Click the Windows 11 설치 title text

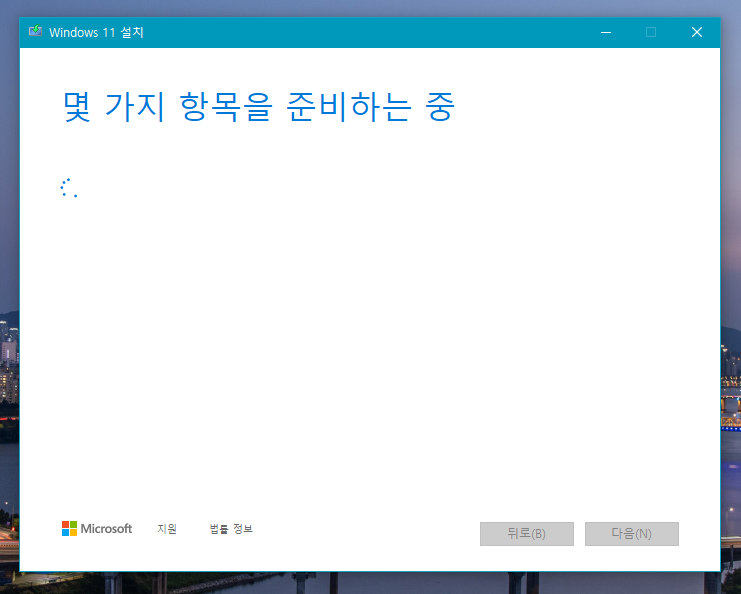[96, 32]
